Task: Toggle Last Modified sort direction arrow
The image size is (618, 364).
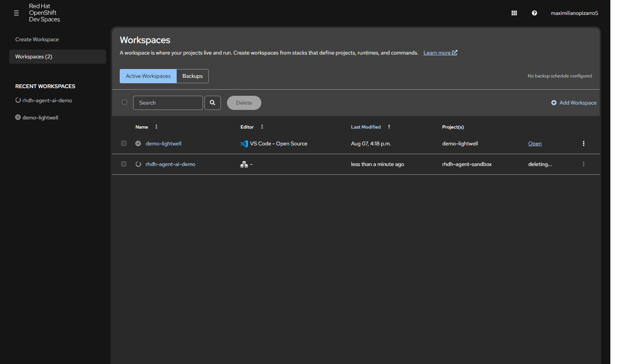Action: click(389, 127)
